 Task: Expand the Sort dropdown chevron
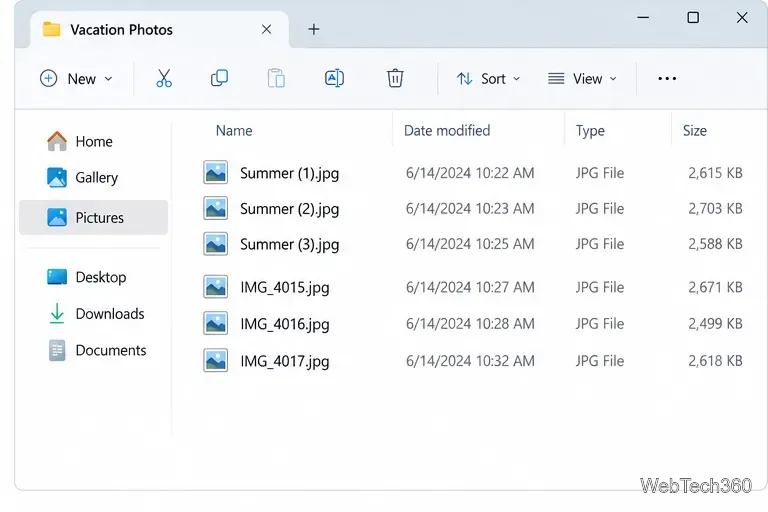pyautogui.click(x=516, y=79)
